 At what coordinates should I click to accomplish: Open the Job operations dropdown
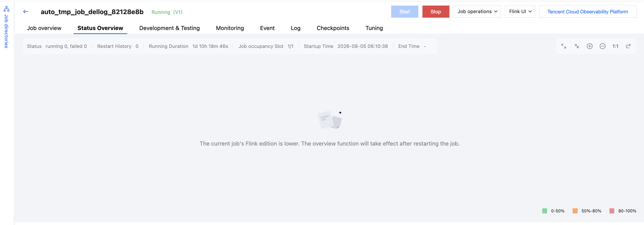pyautogui.click(x=477, y=12)
